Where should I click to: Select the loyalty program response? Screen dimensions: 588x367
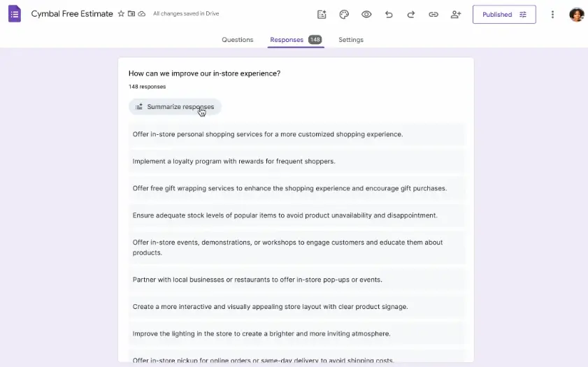click(x=297, y=161)
